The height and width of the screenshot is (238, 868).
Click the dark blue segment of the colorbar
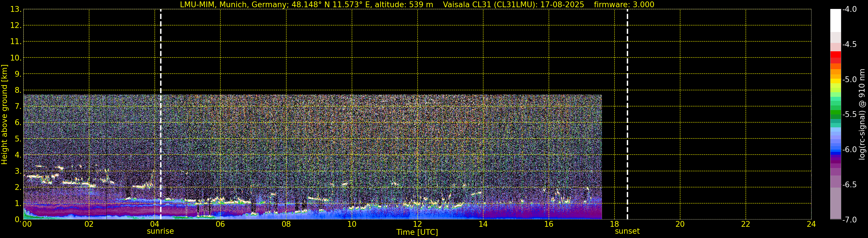tap(836, 154)
